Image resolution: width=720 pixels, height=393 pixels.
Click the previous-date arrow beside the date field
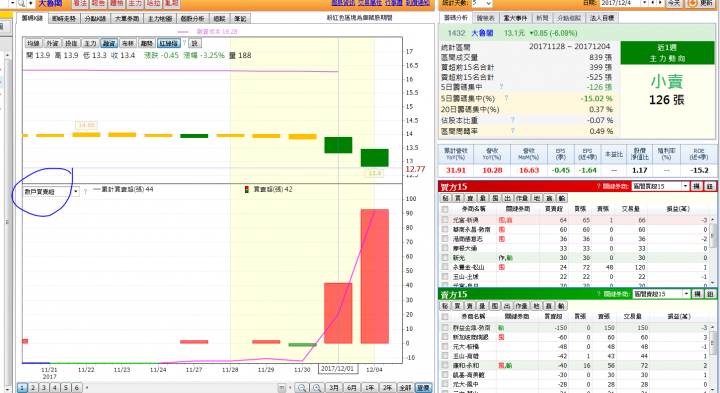[x=653, y=3]
